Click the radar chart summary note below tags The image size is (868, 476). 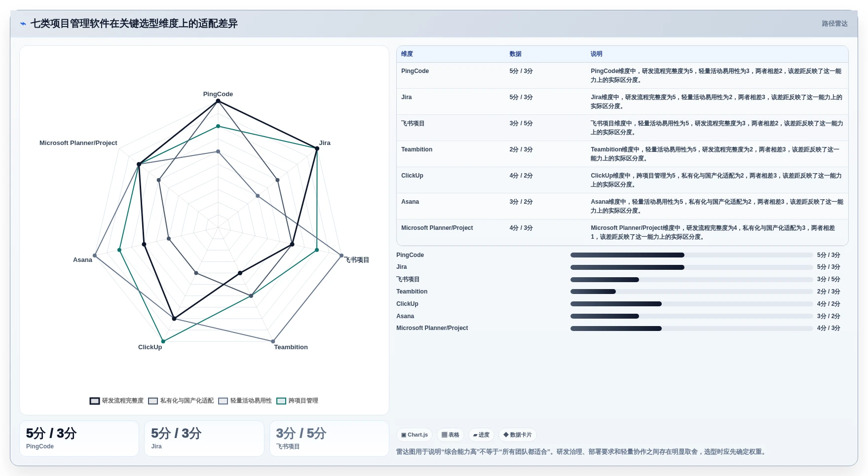coord(582,452)
